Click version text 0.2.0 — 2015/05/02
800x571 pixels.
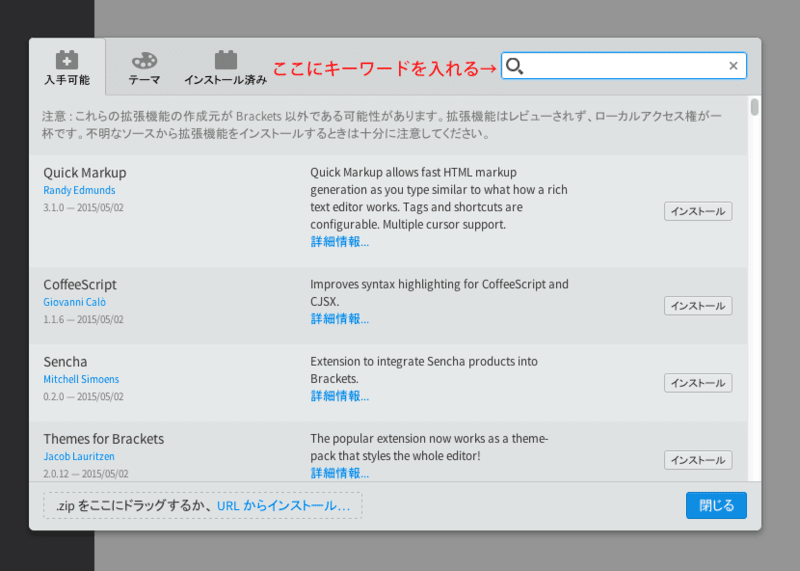pos(83,396)
